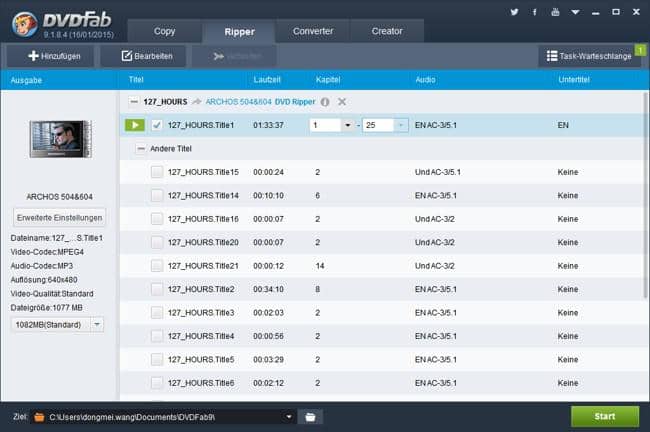Click the orange folder icon beside Ziel
Image resolution: width=650 pixels, height=432 pixels.
(x=39, y=417)
